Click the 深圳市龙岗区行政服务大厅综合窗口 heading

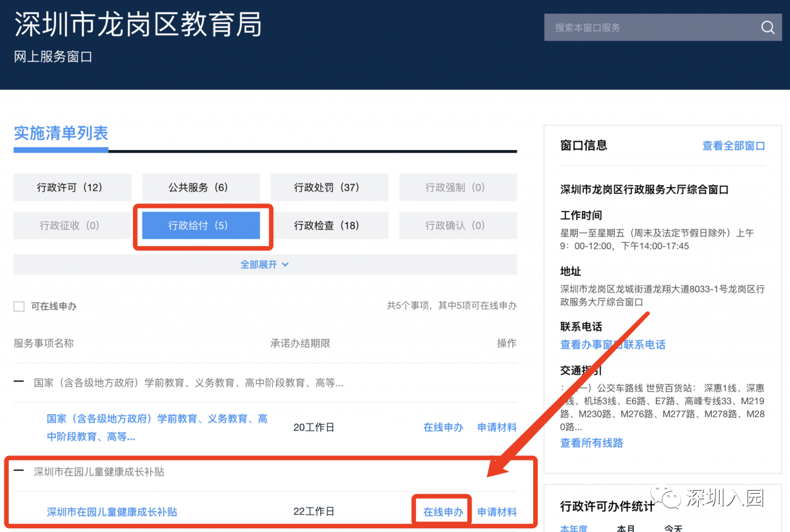644,189
